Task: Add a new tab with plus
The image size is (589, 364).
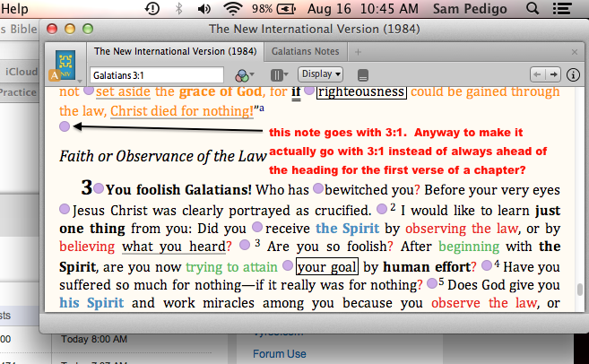Action: click(x=358, y=52)
